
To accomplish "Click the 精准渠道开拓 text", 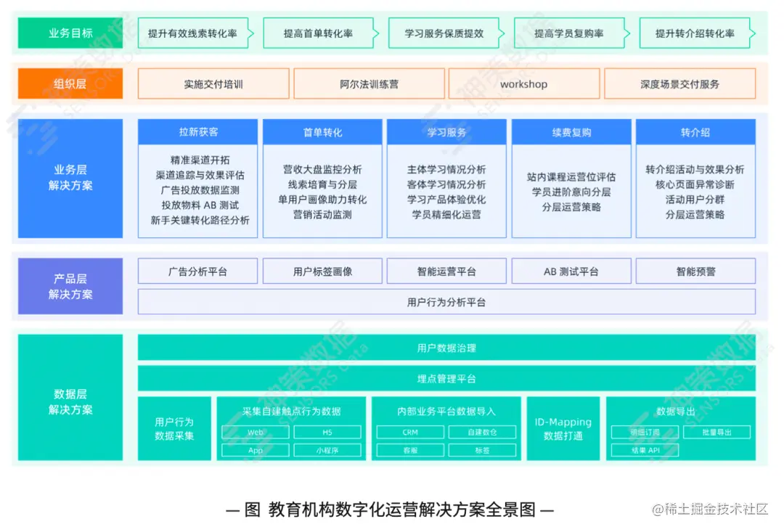I will click(x=200, y=160).
